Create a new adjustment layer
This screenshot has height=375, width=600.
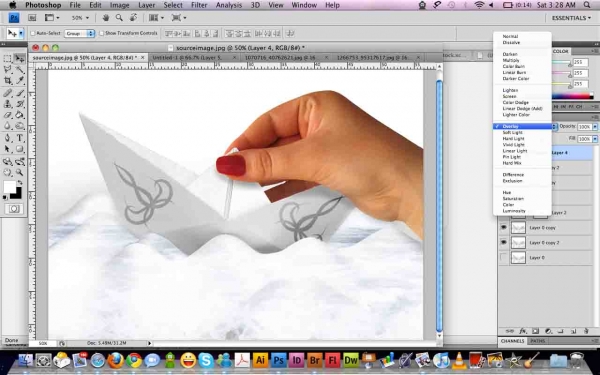coord(548,331)
